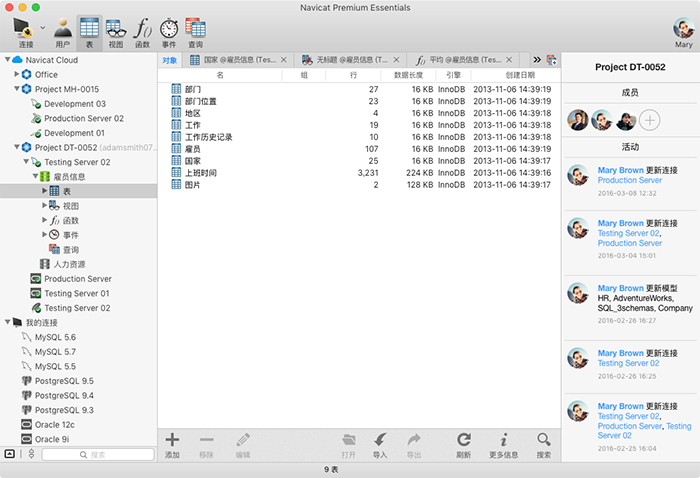Collapse the Testing Server 02 connection node
Screen dimensions: 700x478
(26, 161)
